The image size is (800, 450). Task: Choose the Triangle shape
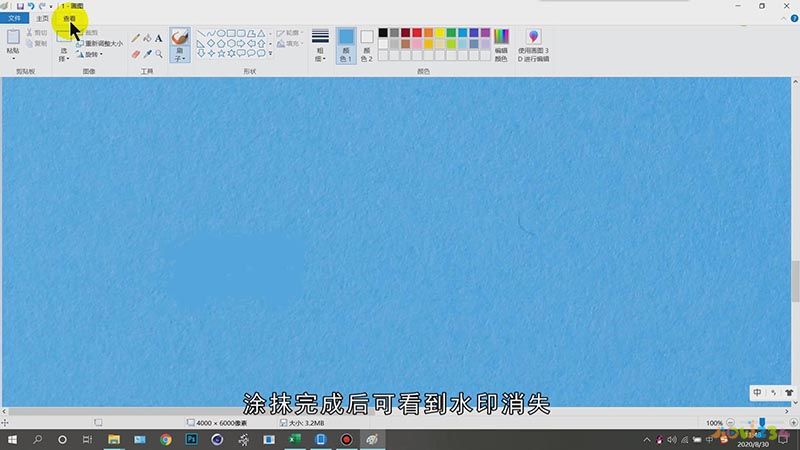click(x=261, y=33)
